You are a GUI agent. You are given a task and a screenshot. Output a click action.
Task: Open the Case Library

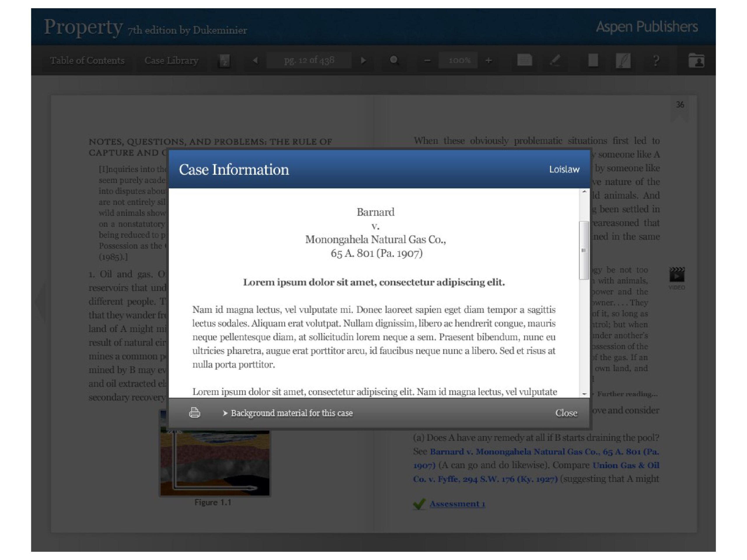[x=171, y=60]
